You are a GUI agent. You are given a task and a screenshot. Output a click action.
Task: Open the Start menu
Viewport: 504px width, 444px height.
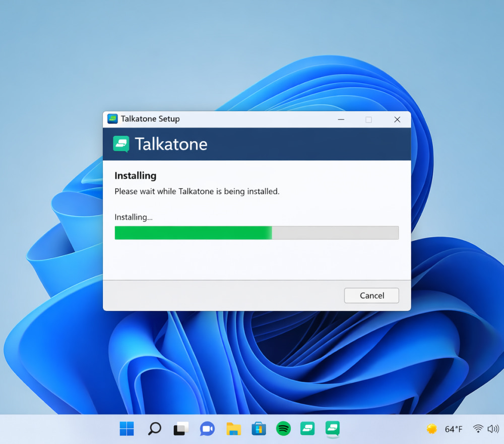click(x=127, y=428)
